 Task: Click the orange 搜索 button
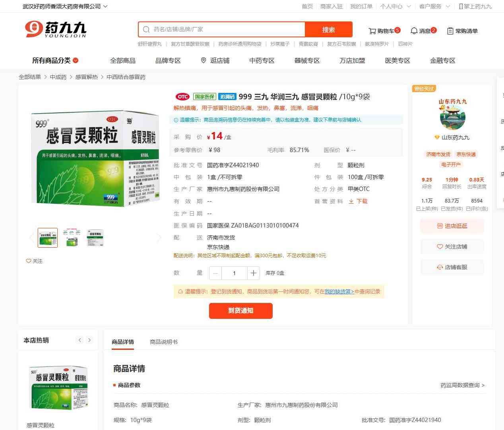point(328,29)
